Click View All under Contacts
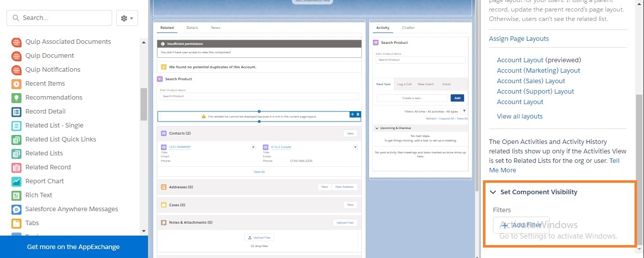This screenshot has width=644, height=258. 259,172
